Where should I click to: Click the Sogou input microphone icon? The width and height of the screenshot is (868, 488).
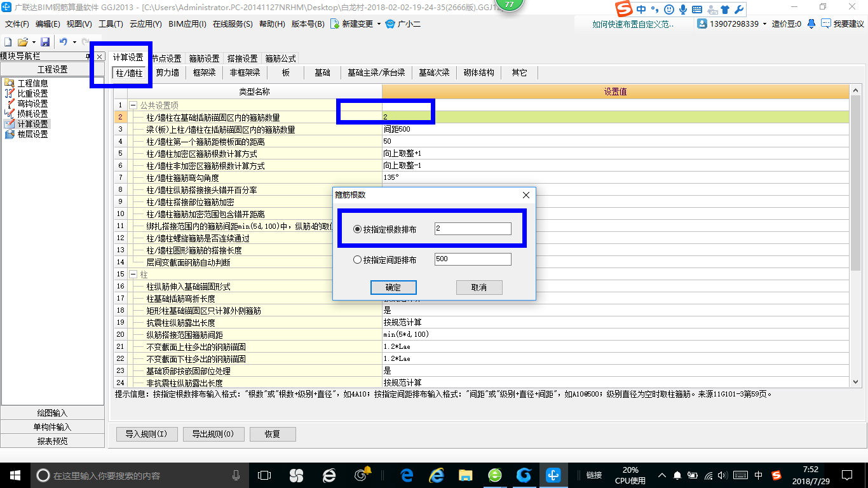pyautogui.click(x=683, y=10)
